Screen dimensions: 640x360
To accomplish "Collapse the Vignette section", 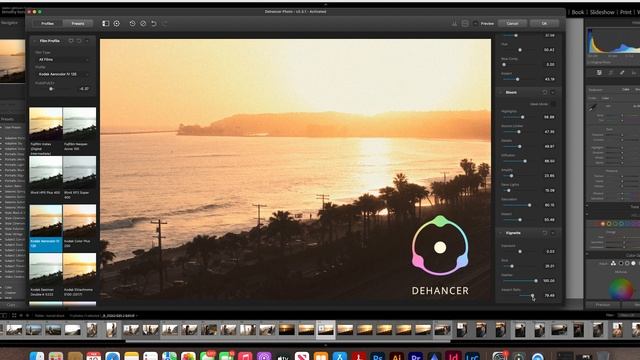I will 500,233.
